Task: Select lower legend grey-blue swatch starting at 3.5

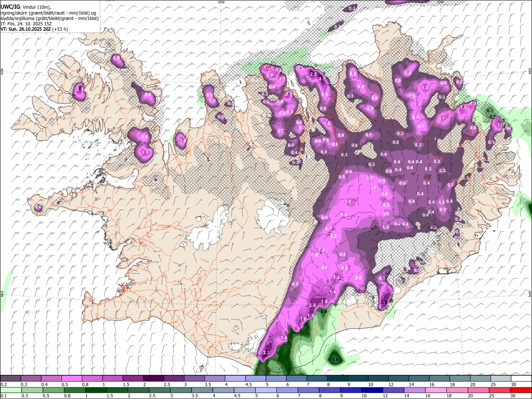Action: click(202, 390)
